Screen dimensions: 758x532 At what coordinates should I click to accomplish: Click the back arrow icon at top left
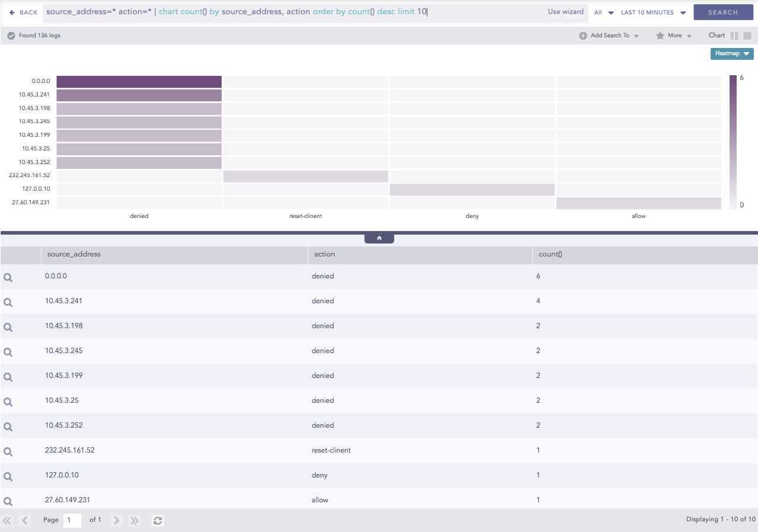click(x=13, y=12)
